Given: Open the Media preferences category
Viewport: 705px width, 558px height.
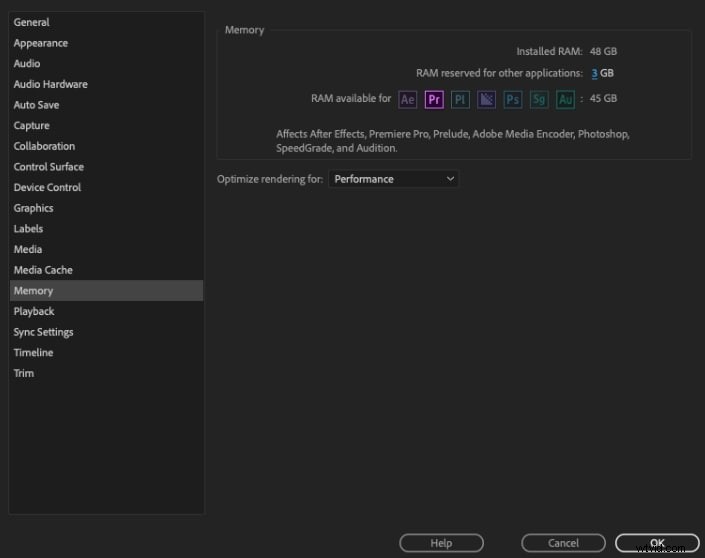Looking at the screenshot, I should (x=106, y=250).
